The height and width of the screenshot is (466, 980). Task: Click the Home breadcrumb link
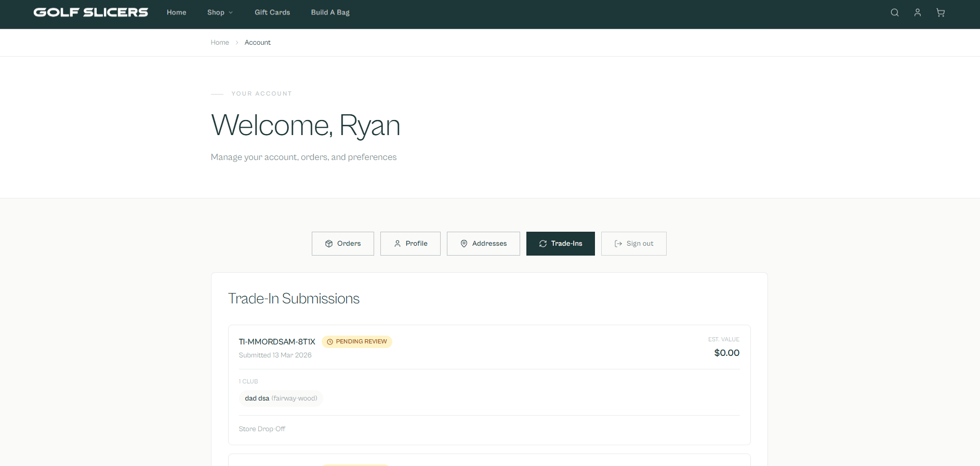click(220, 43)
